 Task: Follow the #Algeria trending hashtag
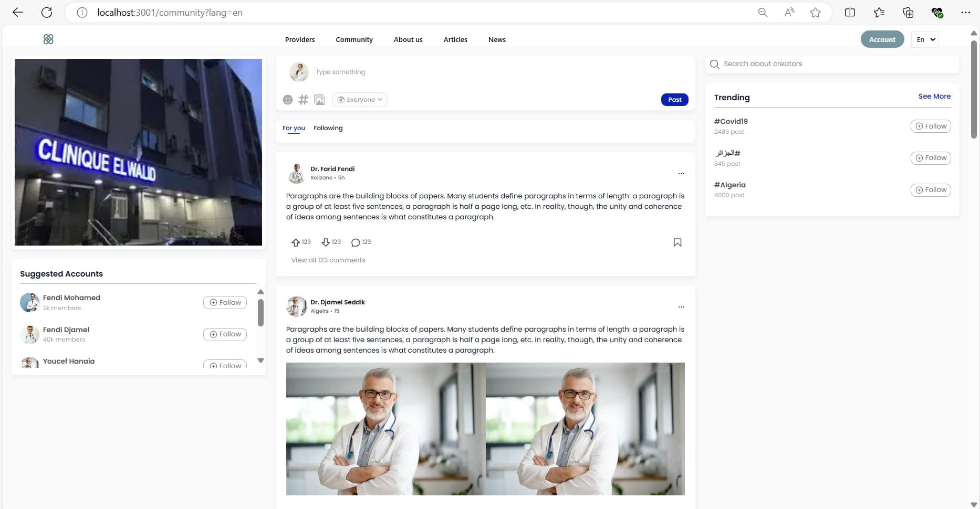coord(930,190)
